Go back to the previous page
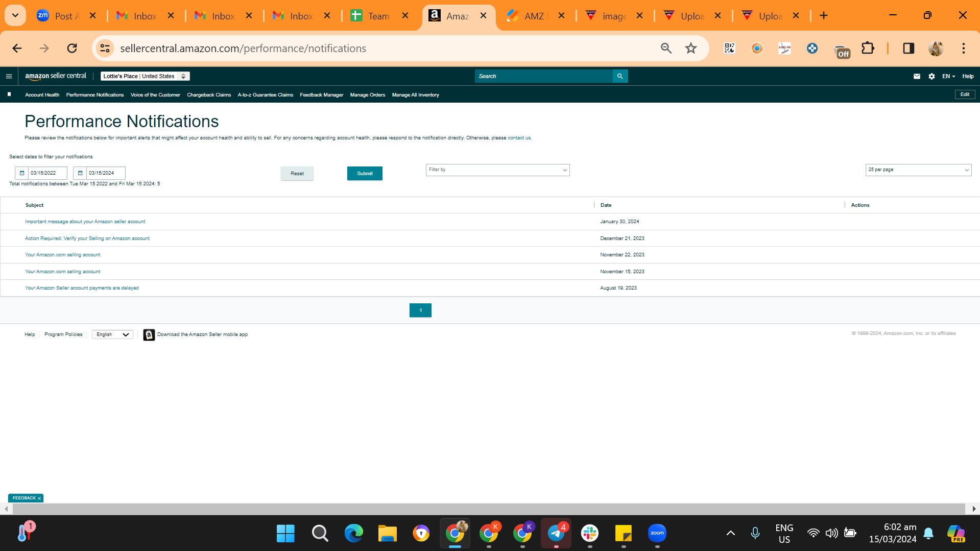Image resolution: width=980 pixels, height=551 pixels. pos(17,49)
